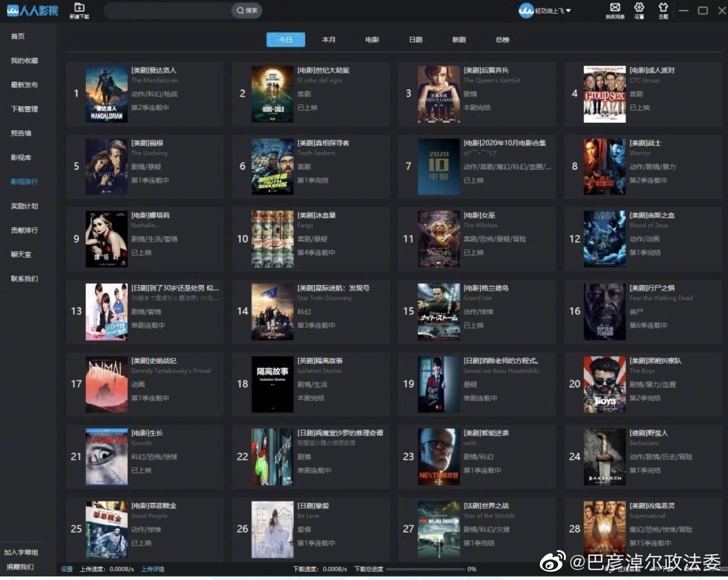The width and height of the screenshot is (728, 580).
Task: Go to 下载管理 in the sidebar
Action: 24,109
